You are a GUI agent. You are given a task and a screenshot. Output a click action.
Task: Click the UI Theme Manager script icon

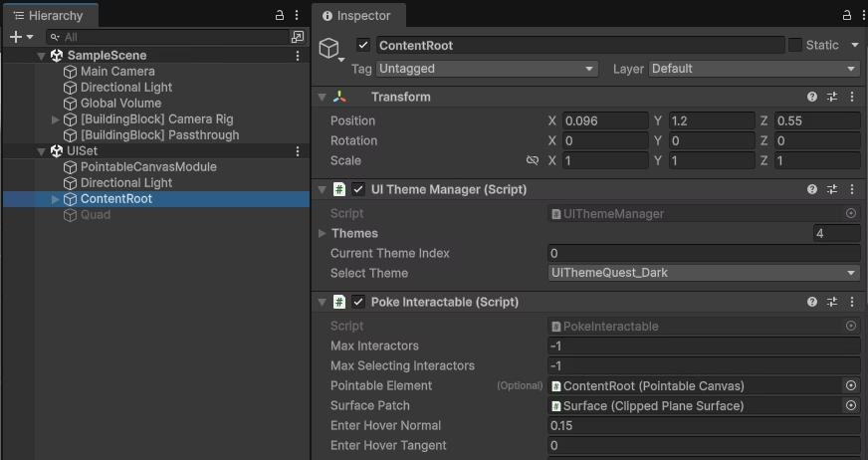pyautogui.click(x=339, y=189)
